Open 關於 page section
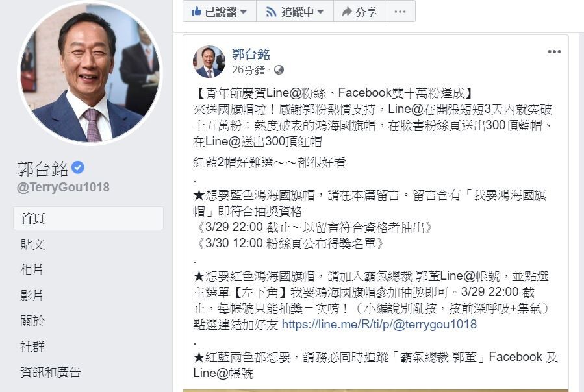Viewport: 584px width, 392px height. (32, 321)
